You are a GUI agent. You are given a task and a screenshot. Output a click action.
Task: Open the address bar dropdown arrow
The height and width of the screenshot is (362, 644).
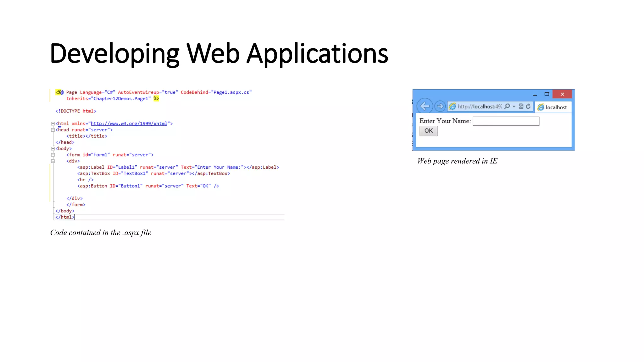tap(514, 107)
